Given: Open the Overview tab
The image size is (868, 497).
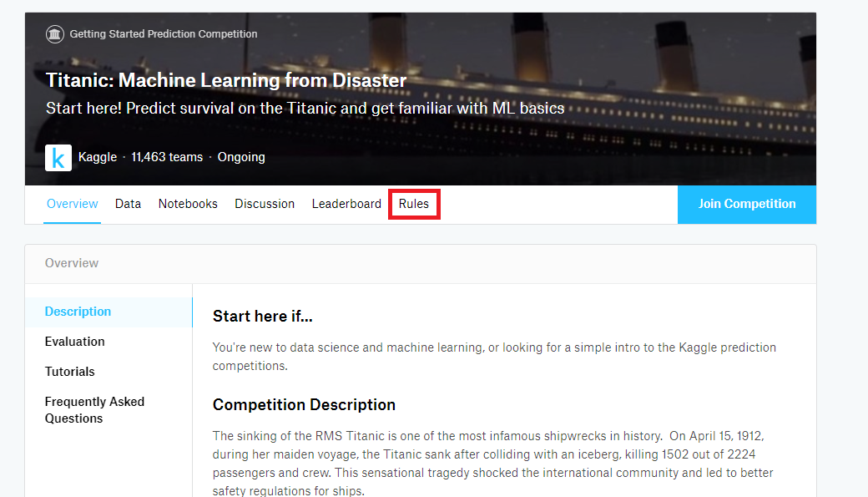Looking at the screenshot, I should click(72, 204).
